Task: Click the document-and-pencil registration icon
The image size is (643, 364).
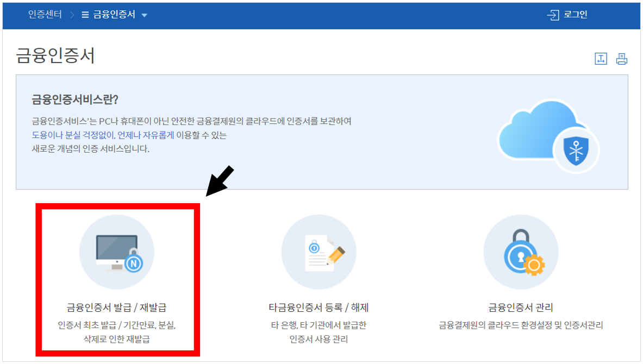Action: 319,252
